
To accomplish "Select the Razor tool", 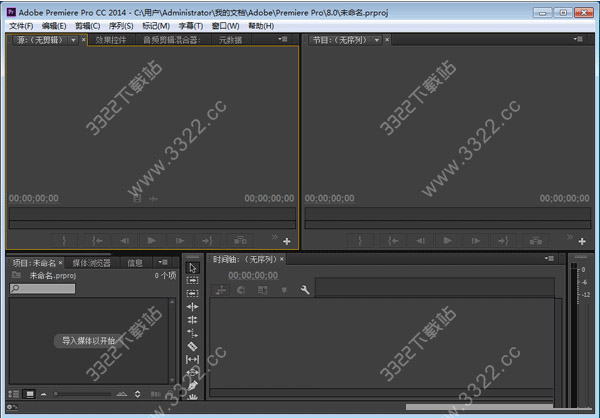I will 192,346.
